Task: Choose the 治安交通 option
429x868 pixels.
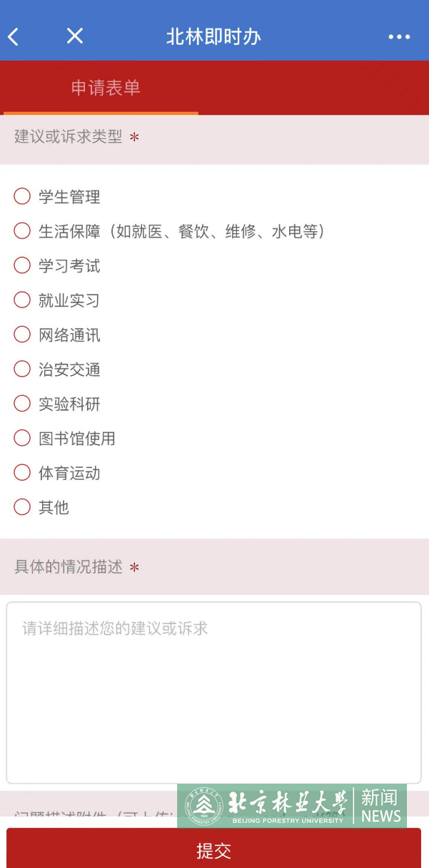Action: coord(22,369)
